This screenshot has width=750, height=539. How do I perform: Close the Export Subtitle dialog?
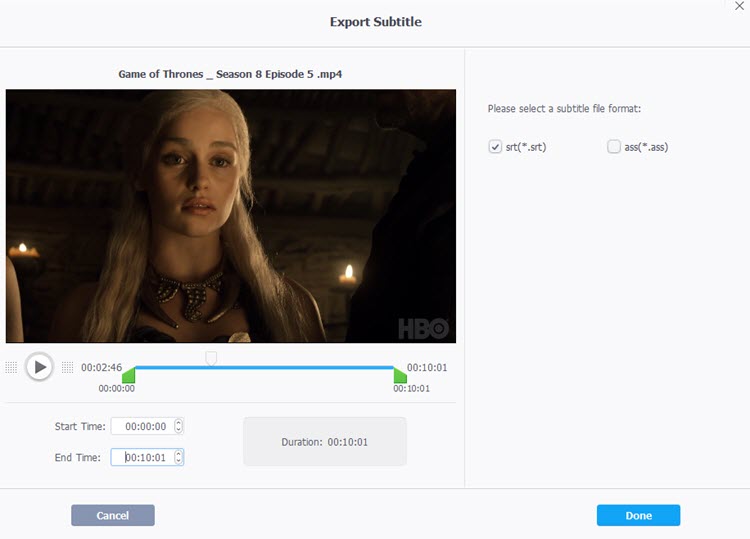[x=738, y=6]
